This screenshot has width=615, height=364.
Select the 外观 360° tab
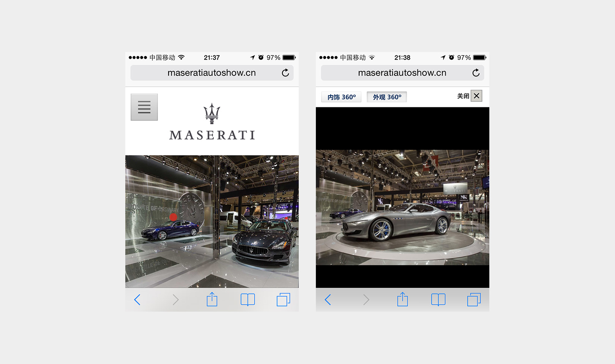[387, 97]
